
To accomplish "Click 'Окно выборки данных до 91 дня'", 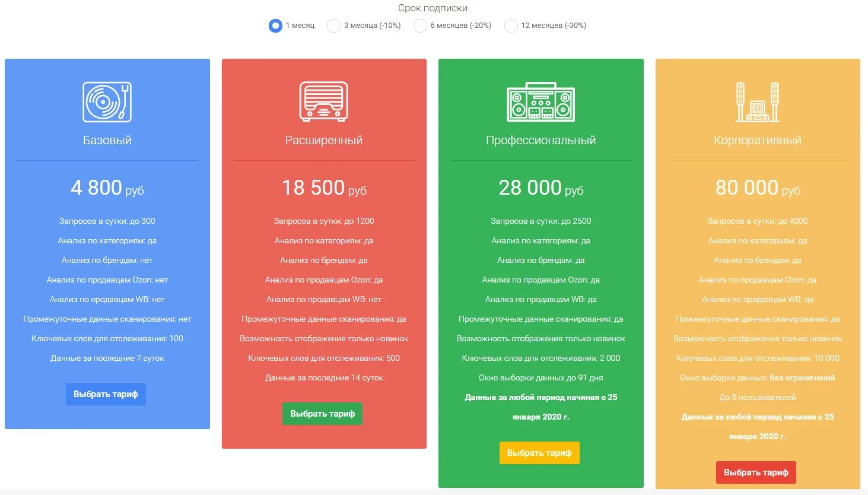I will click(541, 377).
